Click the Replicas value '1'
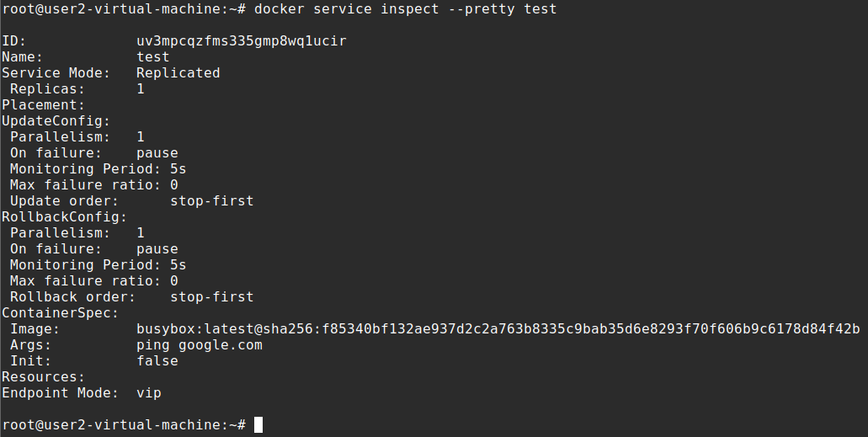Screen dimensions: 868x437 click(141, 89)
